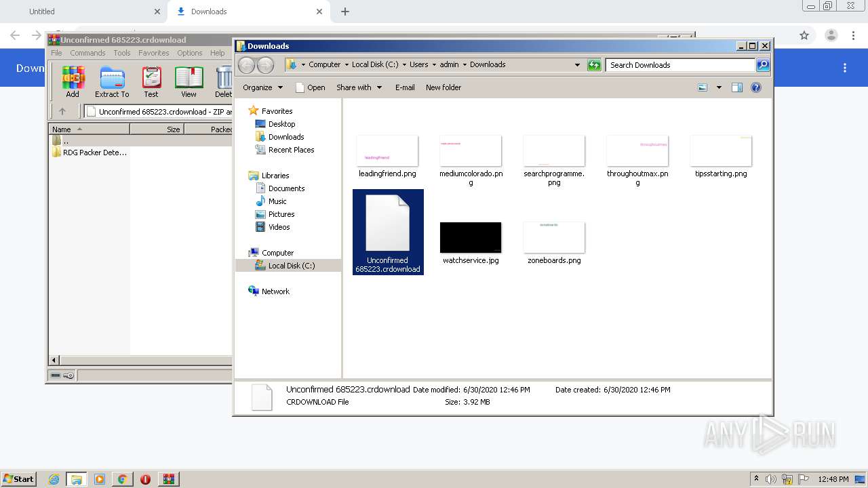868x488 pixels.
Task: Open File menu in WinRAR
Action: [x=56, y=53]
